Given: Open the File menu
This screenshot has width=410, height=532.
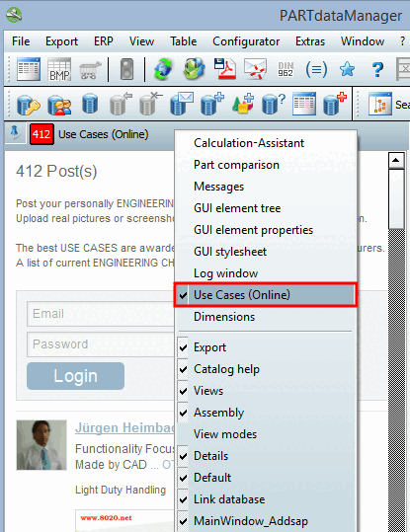Looking at the screenshot, I should coord(21,41).
